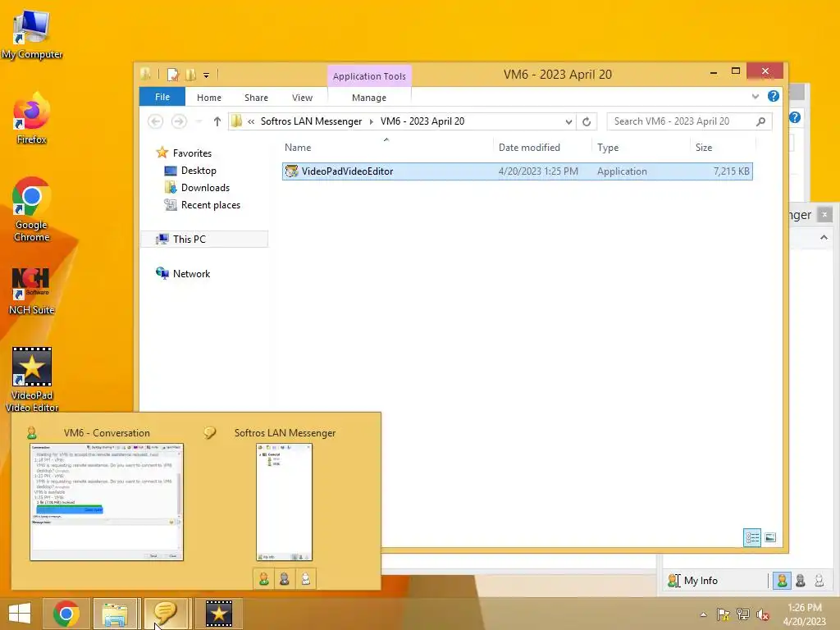
Task: Switch to details view layout
Action: pyautogui.click(x=752, y=537)
